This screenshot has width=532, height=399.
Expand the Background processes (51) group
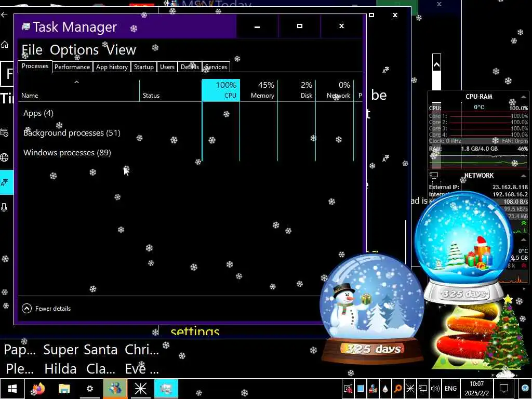click(x=72, y=132)
